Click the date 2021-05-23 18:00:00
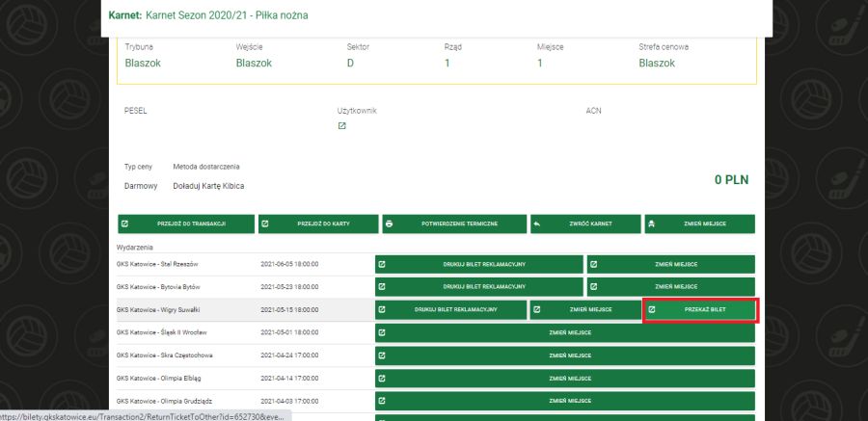868x421 pixels. coord(289,287)
